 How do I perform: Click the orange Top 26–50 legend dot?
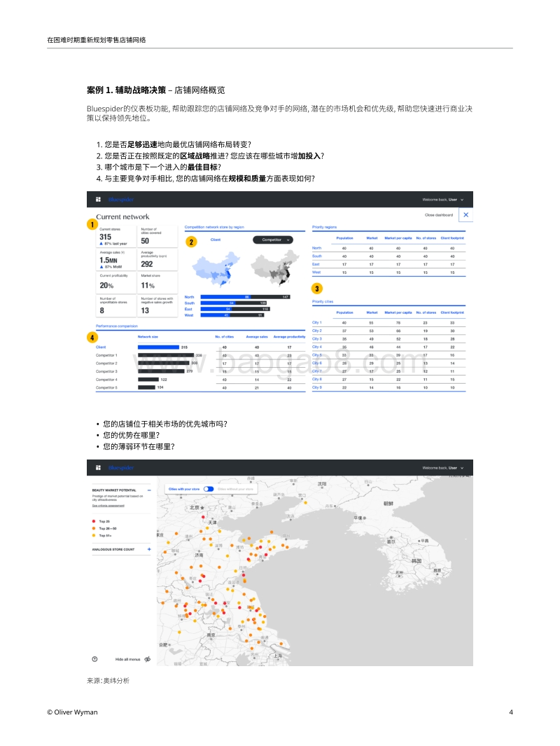[x=94, y=528]
